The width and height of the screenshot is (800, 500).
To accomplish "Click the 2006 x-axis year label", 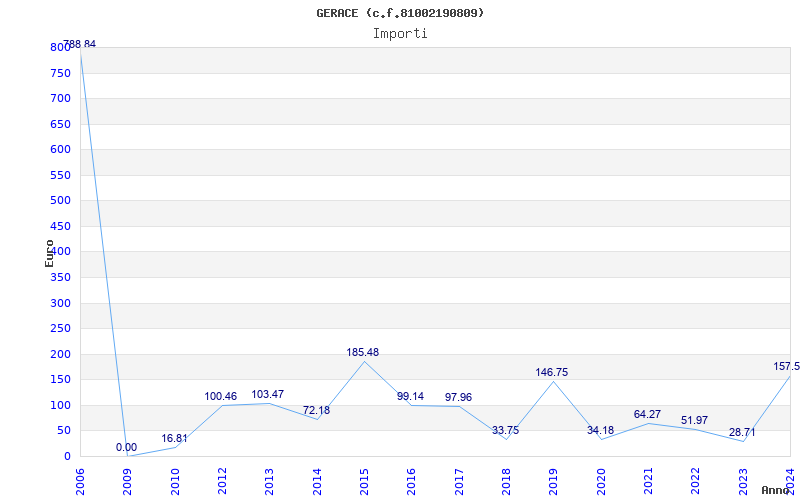I will click(x=80, y=482).
